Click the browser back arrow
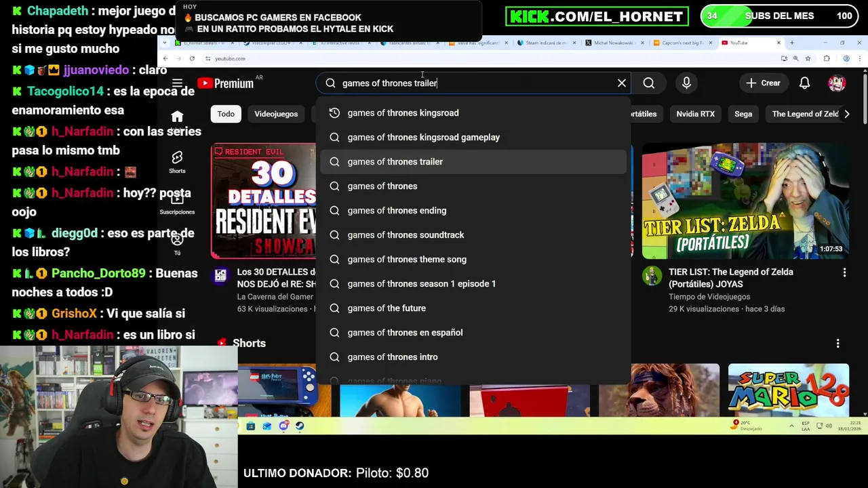 pyautogui.click(x=165, y=58)
